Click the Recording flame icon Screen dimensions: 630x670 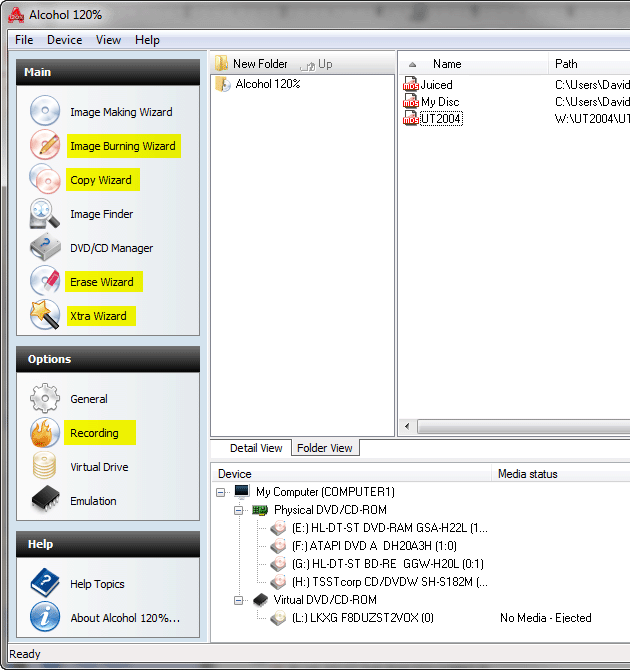(x=45, y=432)
